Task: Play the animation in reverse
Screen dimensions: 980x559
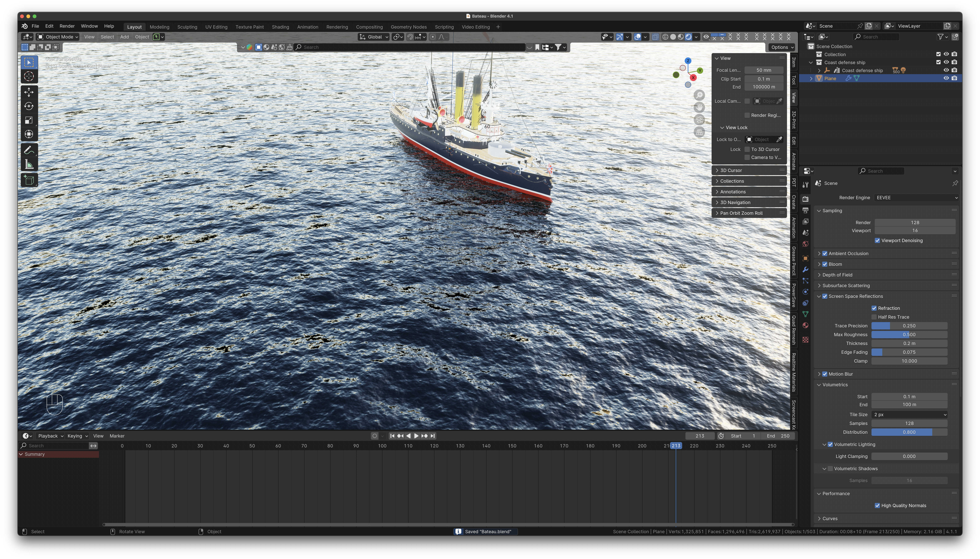Action: coord(408,436)
